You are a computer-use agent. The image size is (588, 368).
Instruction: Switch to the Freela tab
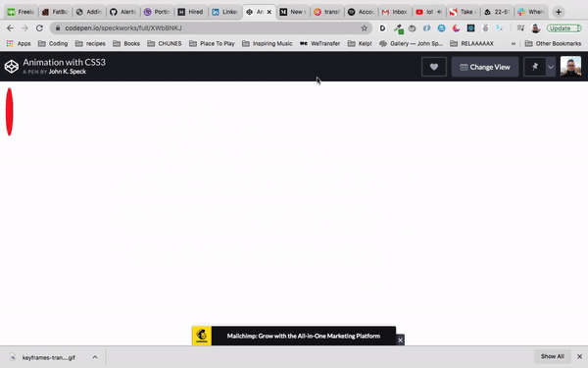[22, 12]
